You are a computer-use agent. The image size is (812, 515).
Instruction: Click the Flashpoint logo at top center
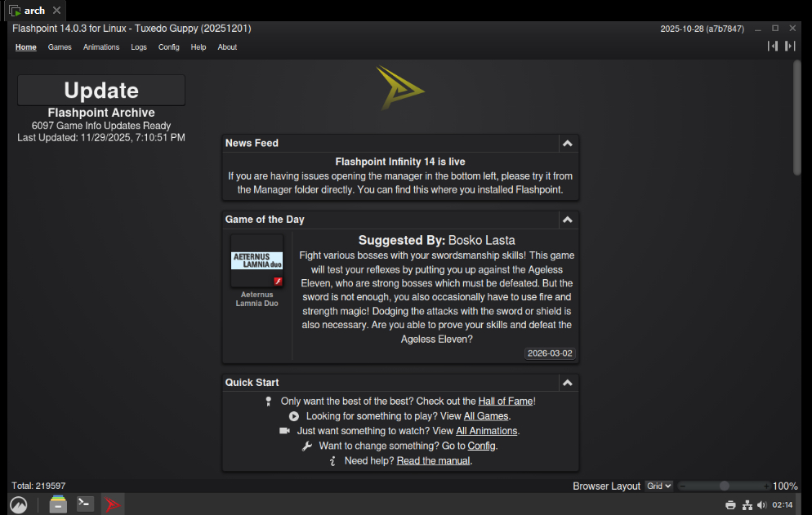pos(399,88)
